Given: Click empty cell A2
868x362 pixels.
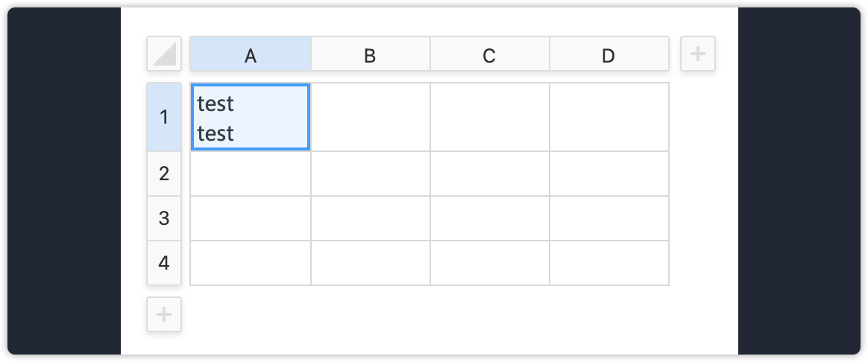Looking at the screenshot, I should click(251, 174).
